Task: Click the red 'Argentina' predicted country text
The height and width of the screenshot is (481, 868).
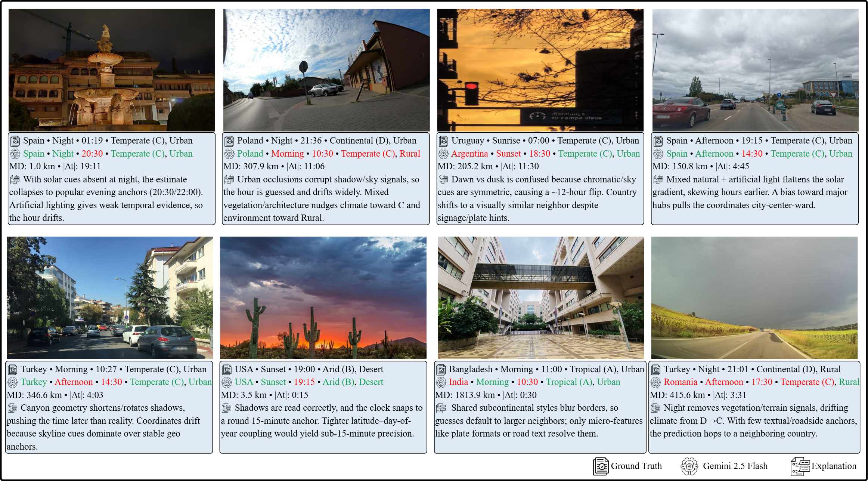Action: pos(469,154)
